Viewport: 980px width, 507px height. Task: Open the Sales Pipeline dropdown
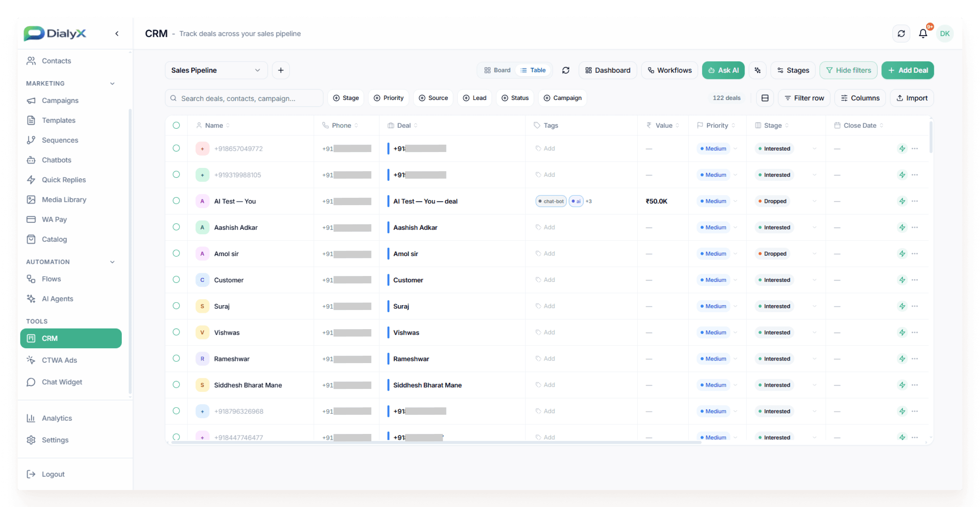216,70
